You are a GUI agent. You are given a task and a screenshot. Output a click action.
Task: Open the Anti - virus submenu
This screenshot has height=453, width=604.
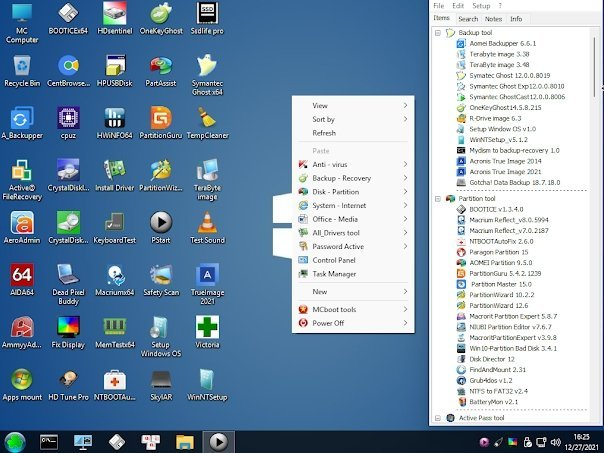pyautogui.click(x=353, y=164)
